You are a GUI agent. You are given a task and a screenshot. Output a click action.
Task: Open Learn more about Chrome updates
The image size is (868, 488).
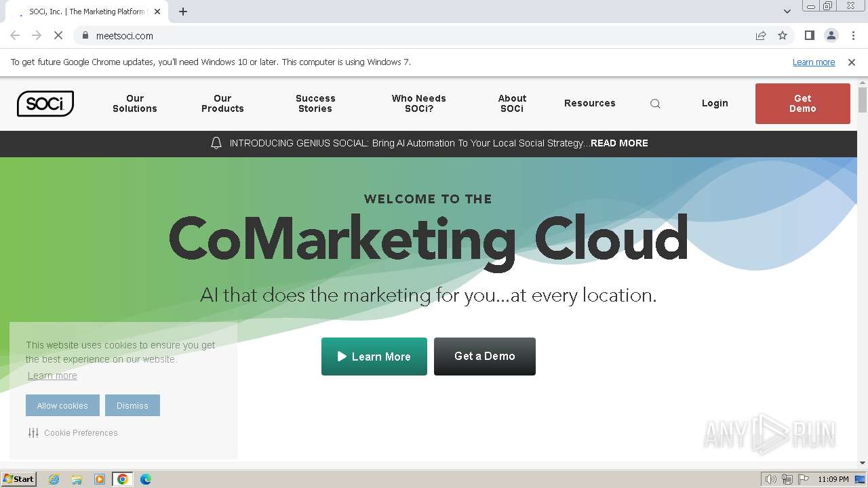(x=814, y=62)
